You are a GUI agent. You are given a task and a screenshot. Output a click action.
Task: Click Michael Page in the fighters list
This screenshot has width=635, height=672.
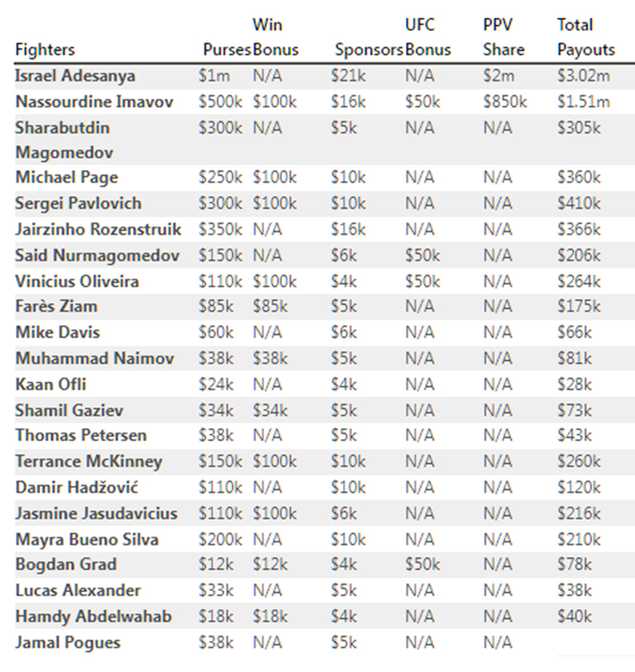pyautogui.click(x=67, y=177)
